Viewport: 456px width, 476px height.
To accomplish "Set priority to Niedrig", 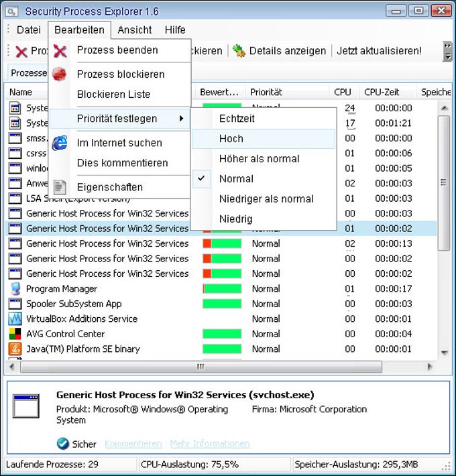I will (x=264, y=219).
